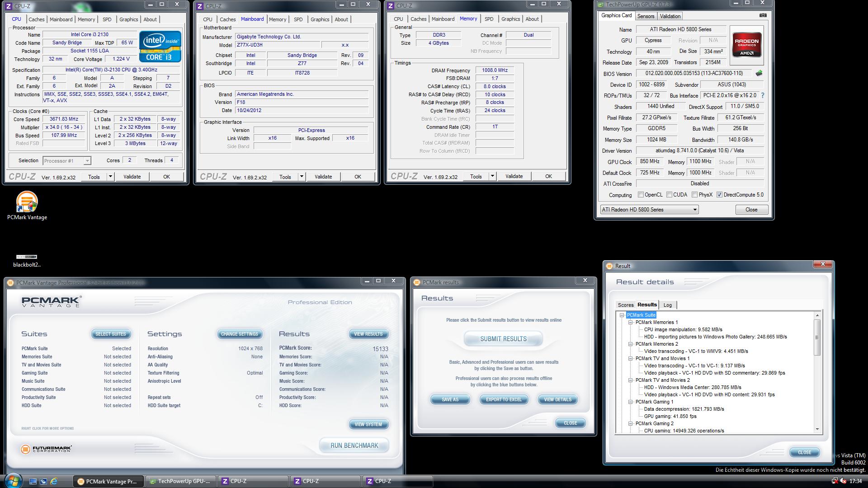The image size is (868, 488).
Task: Collapse the PCMark Memories 2 node
Action: pos(631,344)
